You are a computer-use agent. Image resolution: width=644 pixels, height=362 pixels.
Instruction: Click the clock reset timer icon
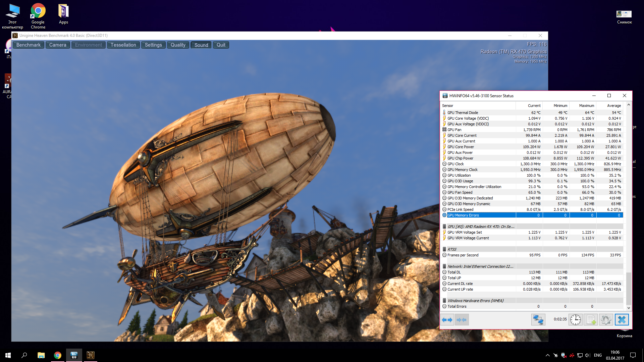(x=576, y=320)
